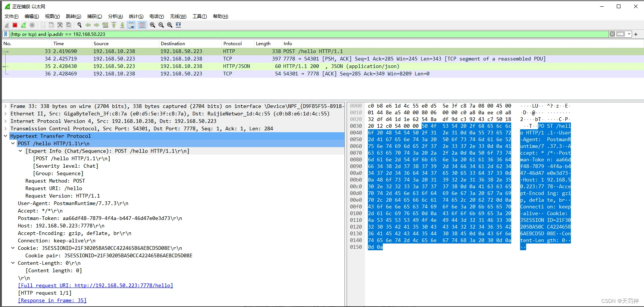Viewport: 644px width, 307px height.
Task: Open the 分析(A) menu
Action: click(x=115, y=16)
